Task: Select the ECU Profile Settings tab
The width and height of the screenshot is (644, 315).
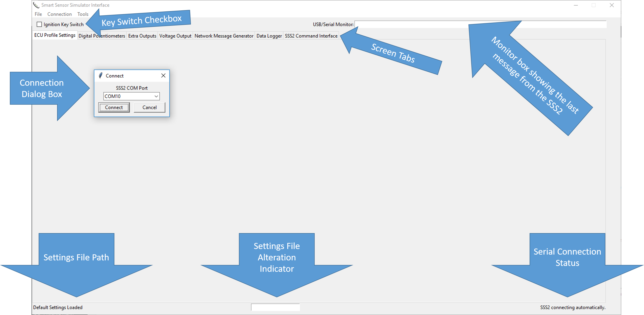Action: click(55, 35)
